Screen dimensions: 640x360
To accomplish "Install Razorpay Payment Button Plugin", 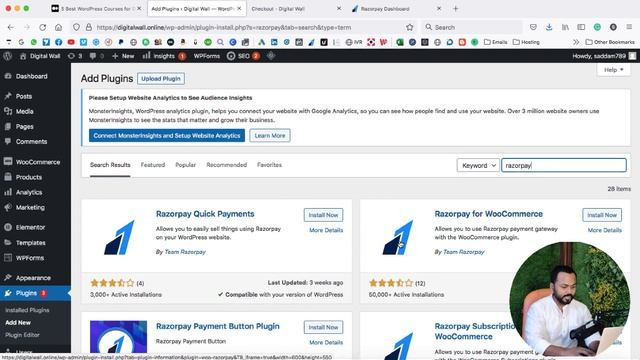I will [323, 327].
